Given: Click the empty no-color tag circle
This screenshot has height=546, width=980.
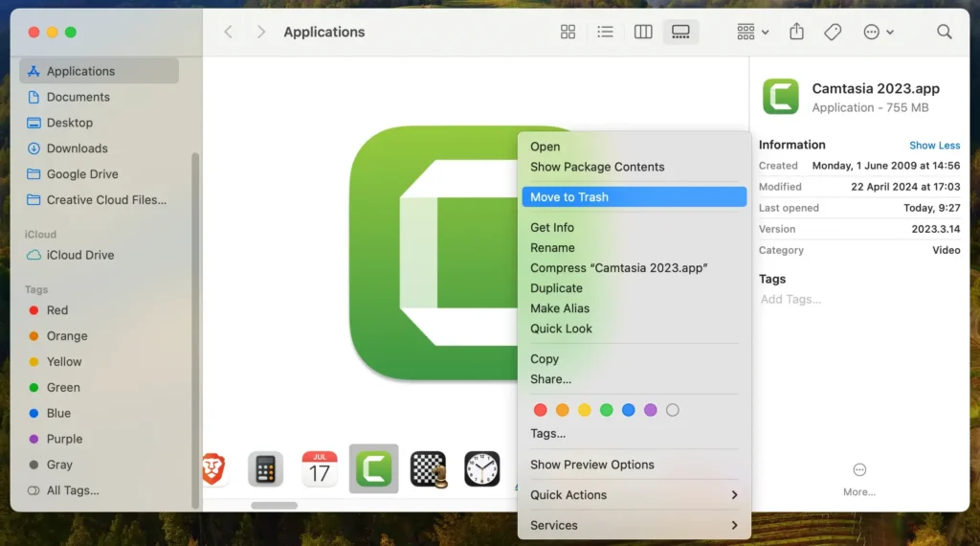Looking at the screenshot, I should [x=673, y=410].
